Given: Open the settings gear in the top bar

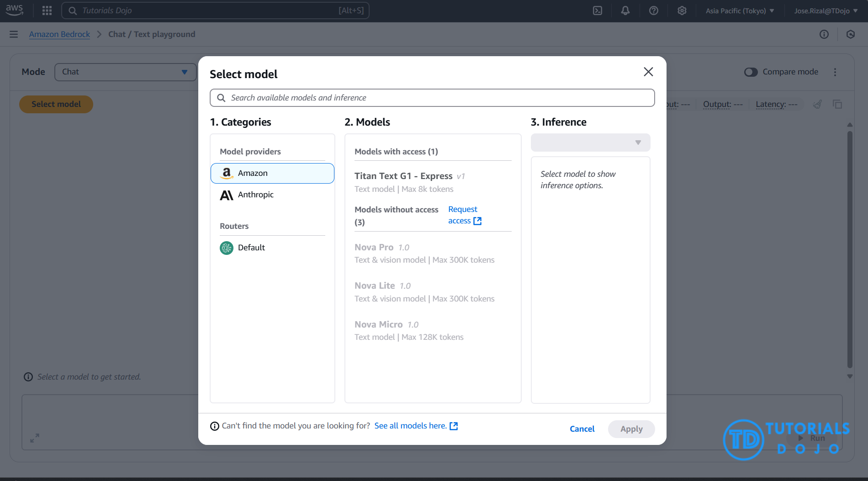Looking at the screenshot, I should click(682, 11).
